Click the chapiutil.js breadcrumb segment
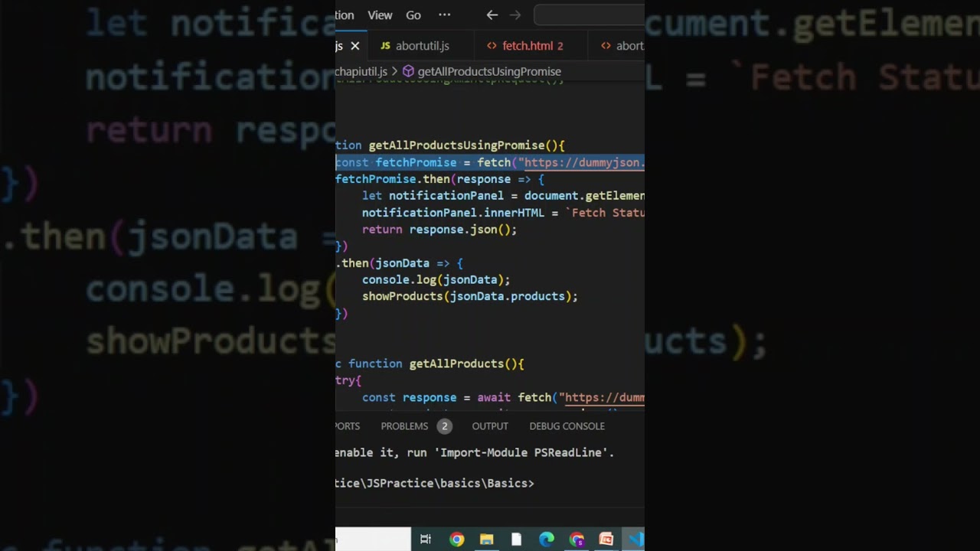 (361, 71)
